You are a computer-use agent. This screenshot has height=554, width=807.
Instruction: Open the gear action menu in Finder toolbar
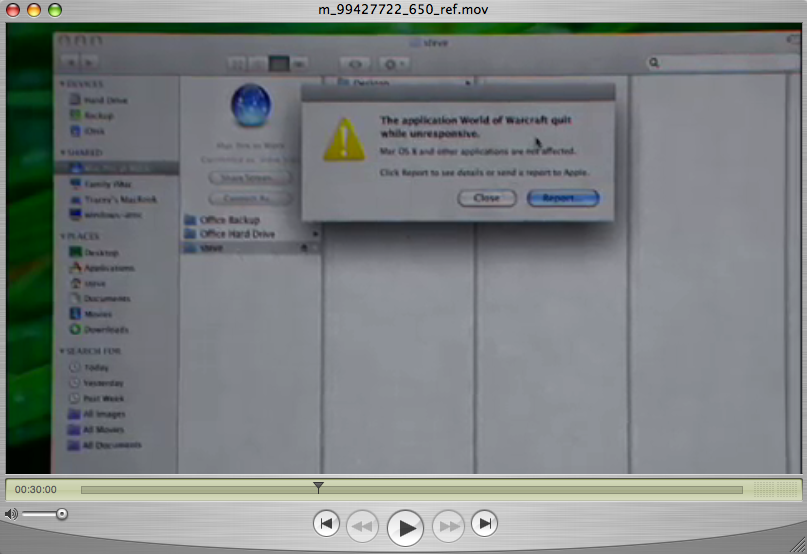click(394, 64)
